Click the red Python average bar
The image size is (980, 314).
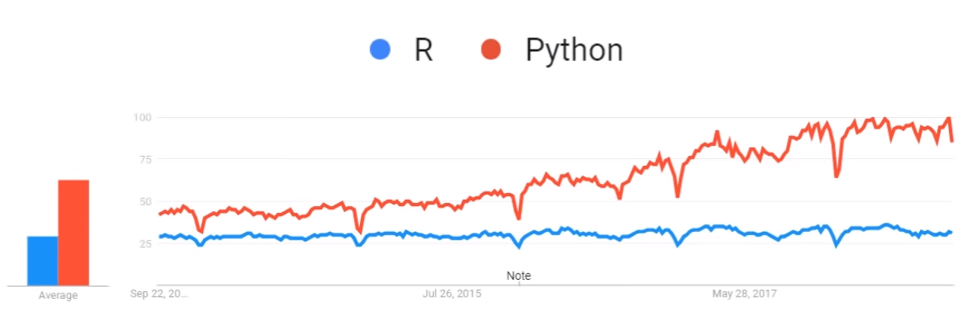click(x=74, y=232)
